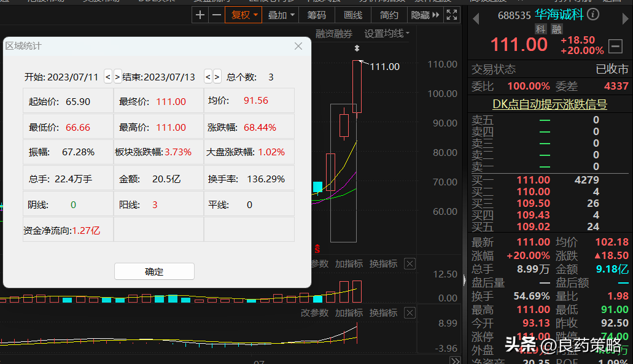
Task: Toggle the 隐藏 panel button
Action: click(425, 15)
